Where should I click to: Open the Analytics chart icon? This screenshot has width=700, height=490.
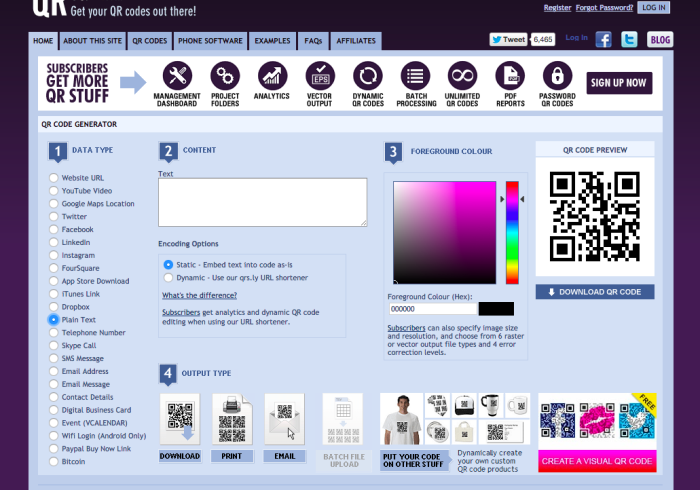[x=272, y=76]
